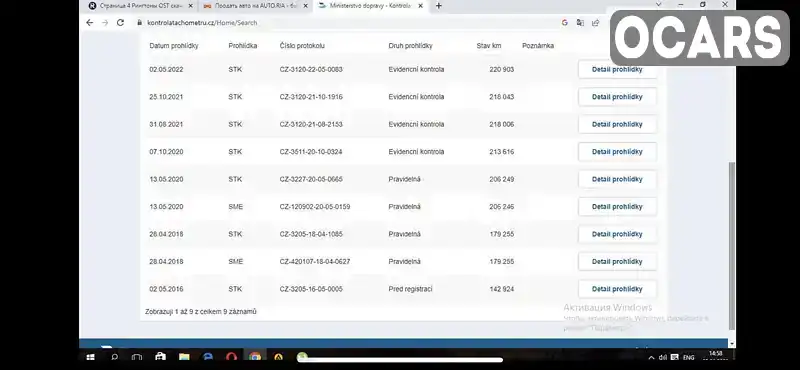Launch Opera browser from taskbar
The height and width of the screenshot is (370, 800).
(232, 357)
